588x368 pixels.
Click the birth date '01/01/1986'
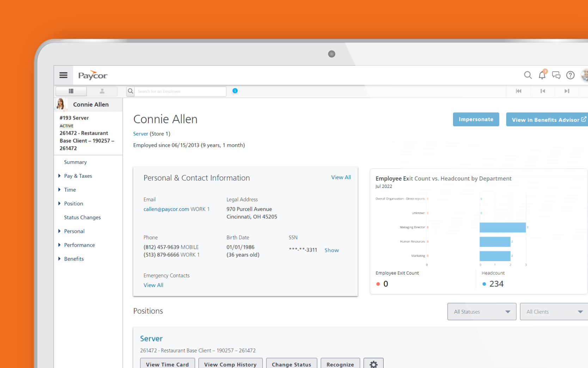coord(240,247)
